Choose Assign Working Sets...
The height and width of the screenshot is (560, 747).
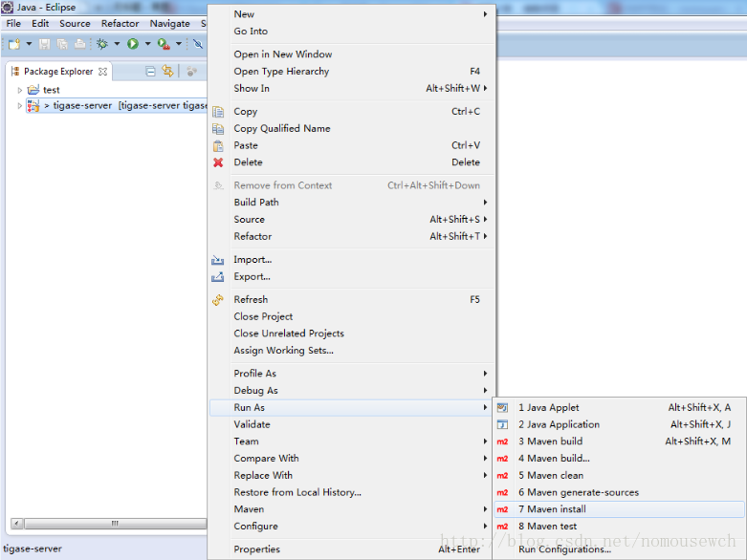click(352, 351)
